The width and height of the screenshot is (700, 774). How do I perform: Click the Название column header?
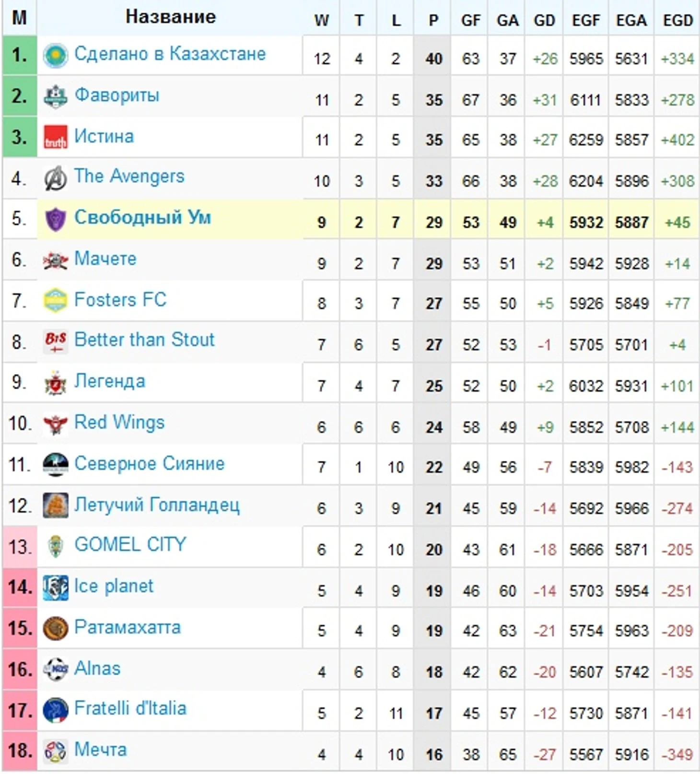point(171,17)
